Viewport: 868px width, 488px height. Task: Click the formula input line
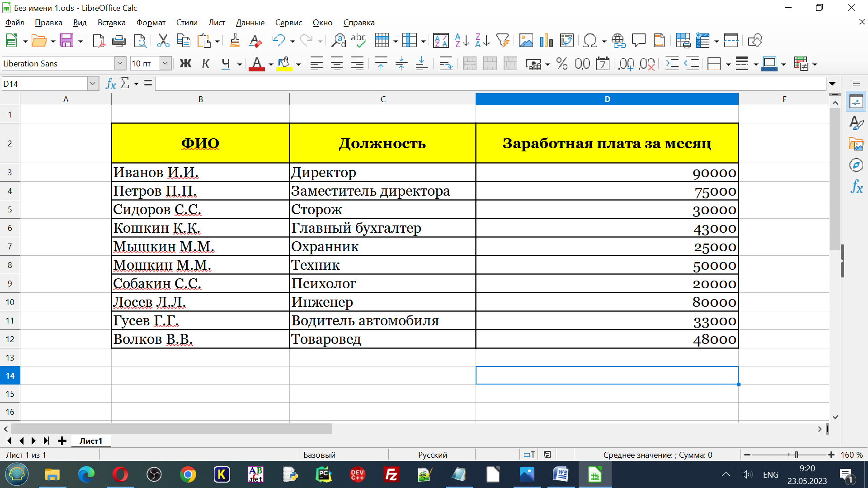[x=488, y=84]
